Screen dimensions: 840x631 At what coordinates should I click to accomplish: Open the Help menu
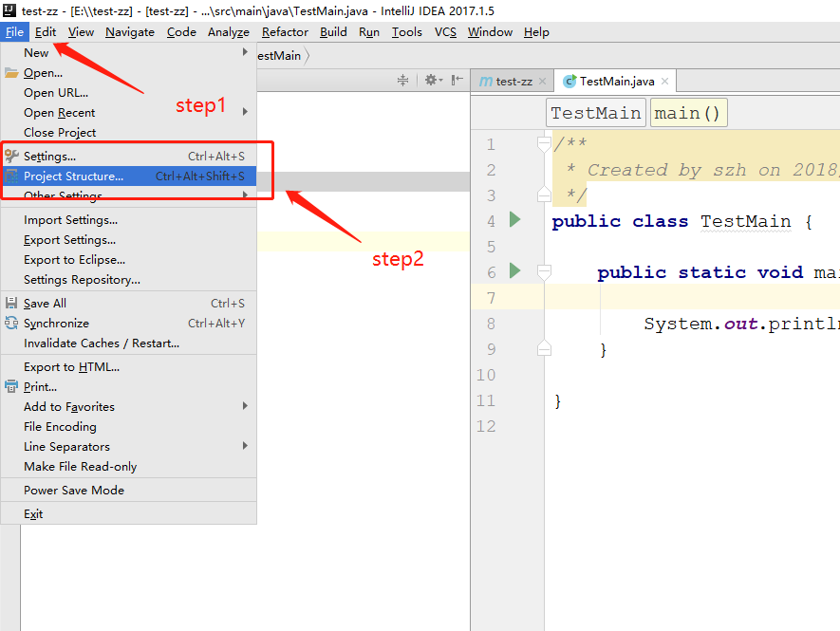point(536,32)
